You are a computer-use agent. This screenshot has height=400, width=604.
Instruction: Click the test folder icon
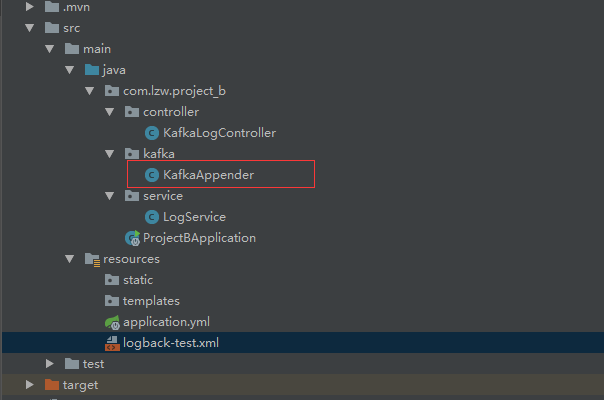pyautogui.click(x=72, y=363)
